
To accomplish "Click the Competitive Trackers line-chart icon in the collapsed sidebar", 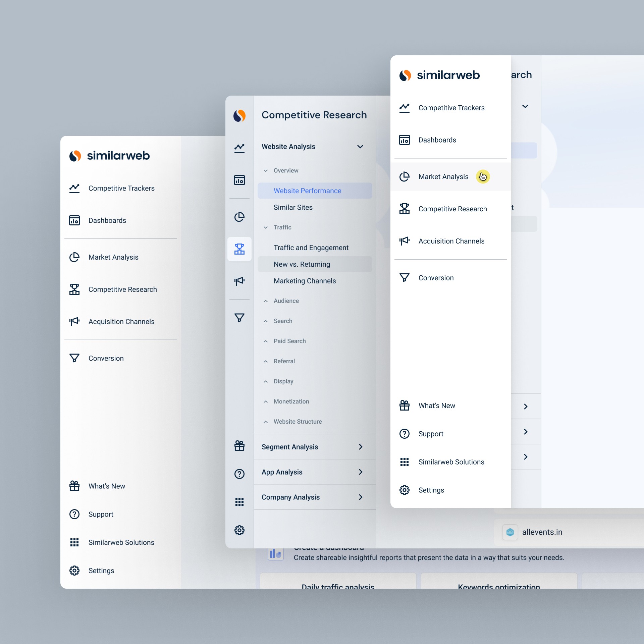I will point(239,148).
